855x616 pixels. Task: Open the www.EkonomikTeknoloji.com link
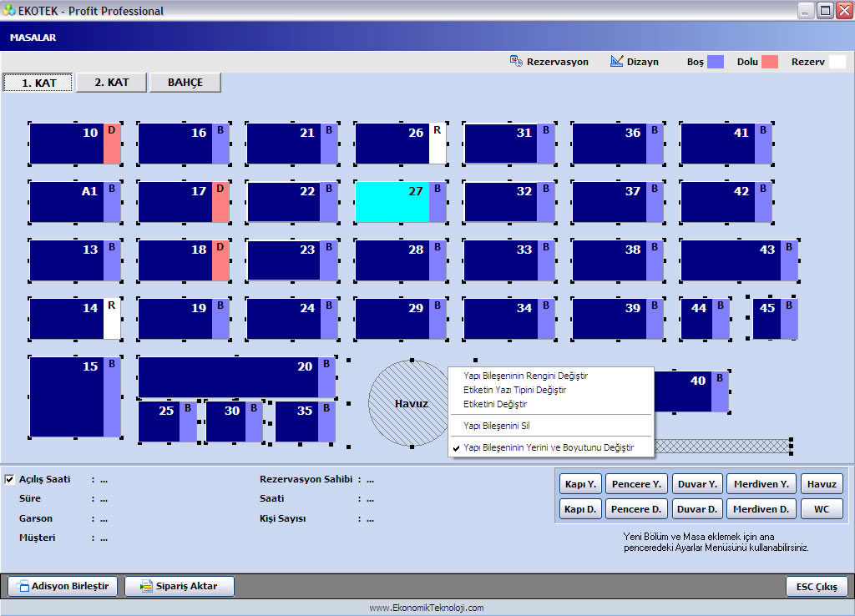(x=427, y=608)
